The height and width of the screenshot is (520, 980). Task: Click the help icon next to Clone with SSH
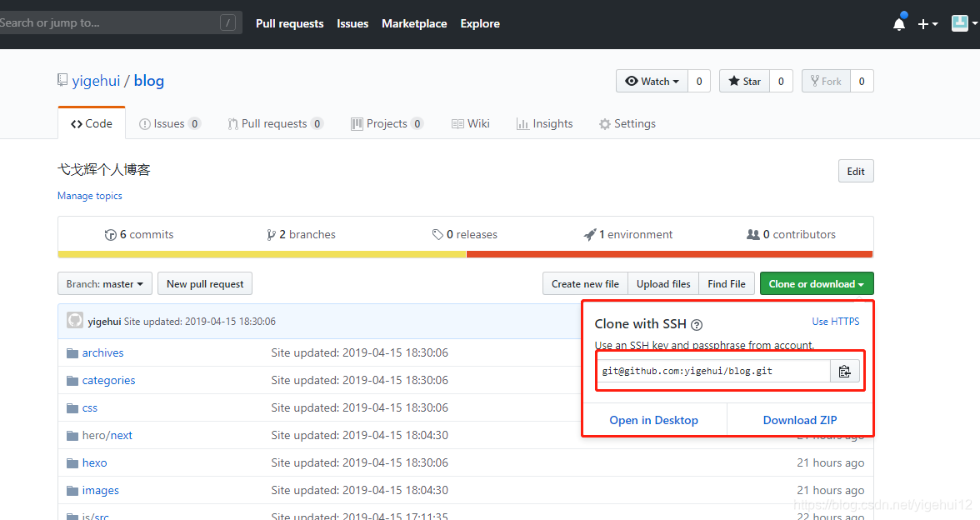click(x=697, y=324)
